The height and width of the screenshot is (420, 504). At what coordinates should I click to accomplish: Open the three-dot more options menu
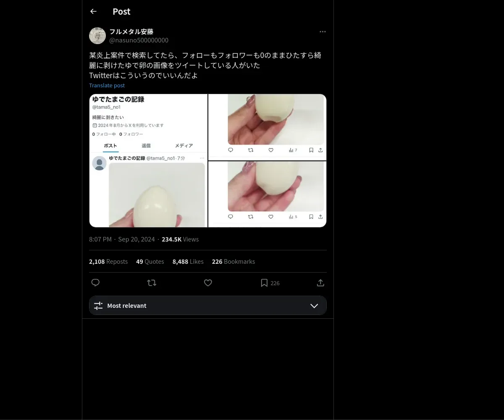point(323,32)
